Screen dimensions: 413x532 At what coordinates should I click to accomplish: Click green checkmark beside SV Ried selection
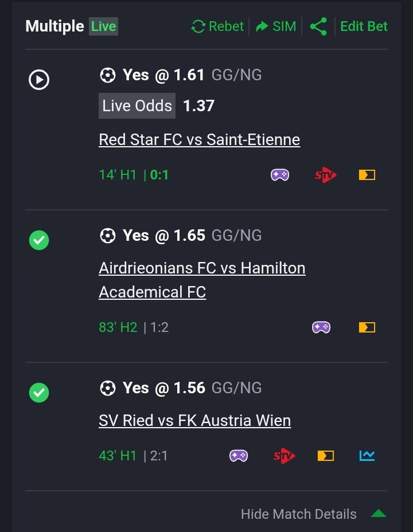(39, 393)
